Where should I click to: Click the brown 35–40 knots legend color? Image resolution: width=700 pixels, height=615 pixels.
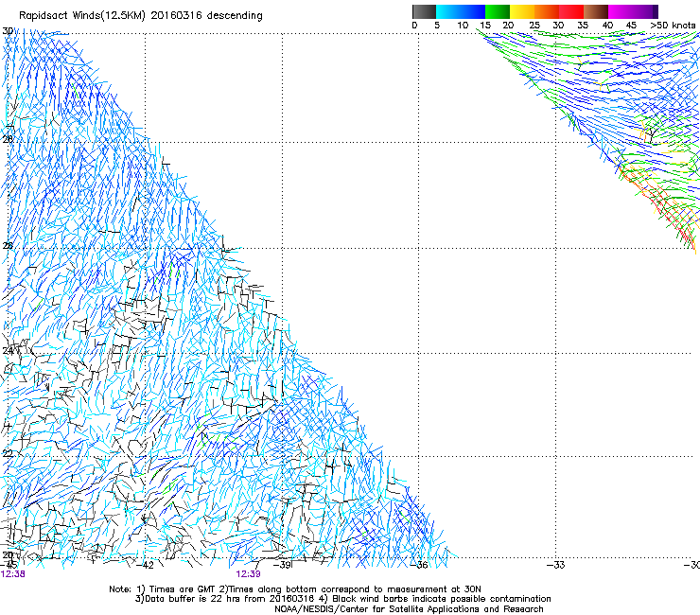pos(596,11)
